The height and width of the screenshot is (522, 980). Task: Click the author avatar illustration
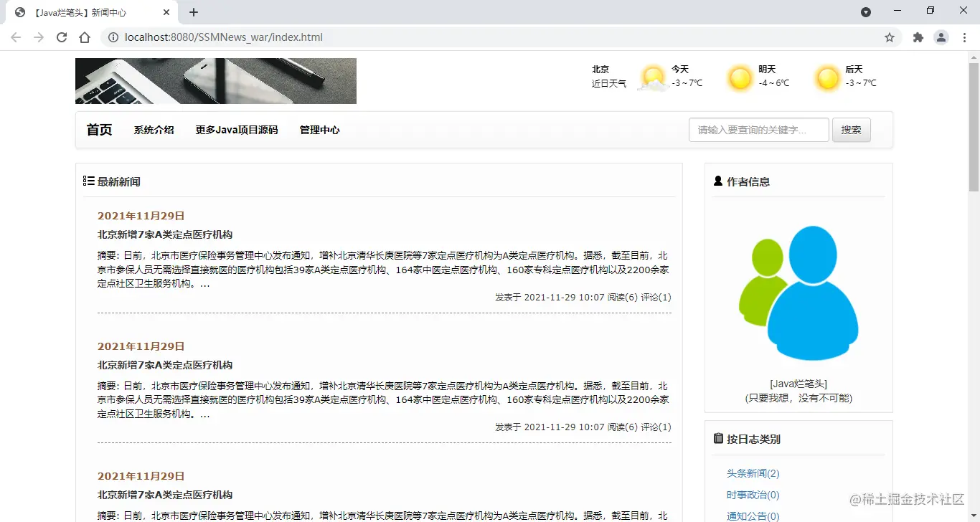[798, 293]
